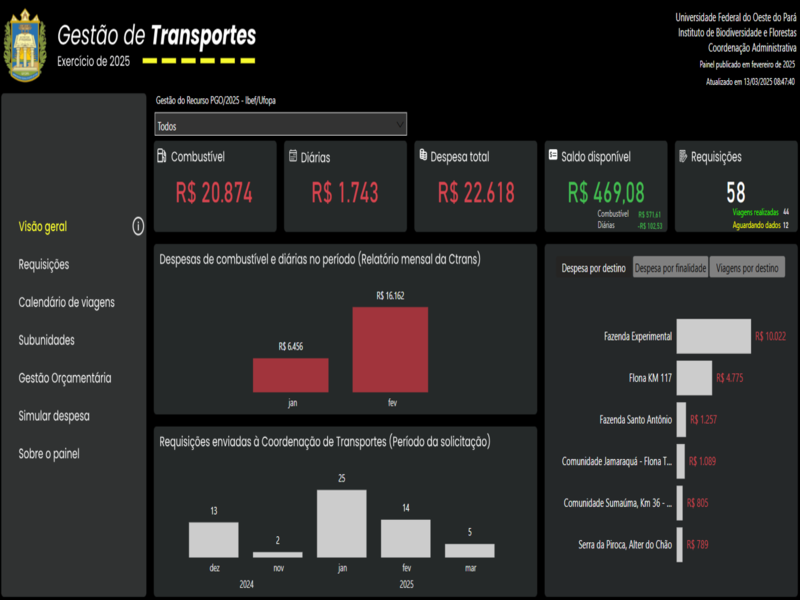Screen dimensions: 800x600
Task: Click the Requisições document icon
Action: click(683, 157)
